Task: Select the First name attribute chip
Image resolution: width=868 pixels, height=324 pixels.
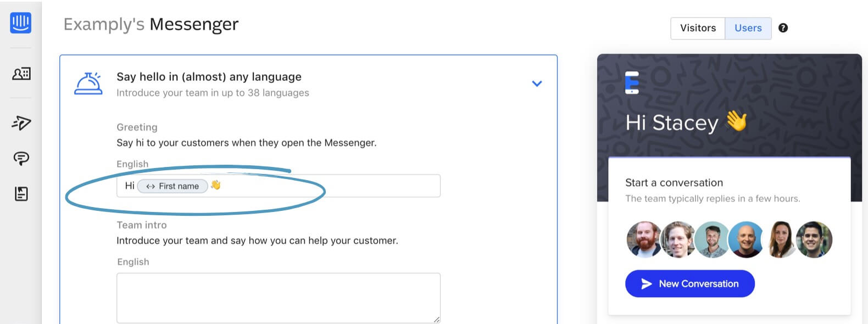Action: 173,186
